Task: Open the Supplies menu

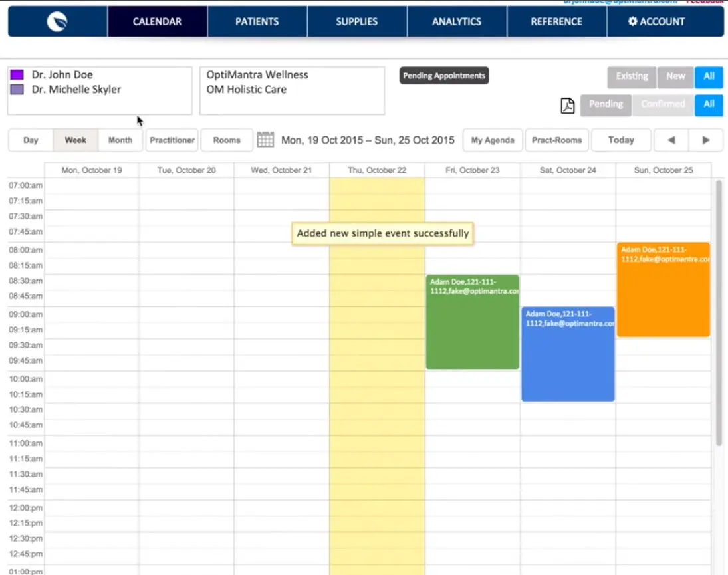Action: [357, 22]
